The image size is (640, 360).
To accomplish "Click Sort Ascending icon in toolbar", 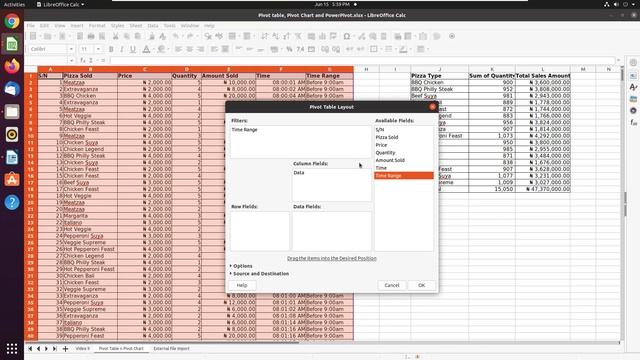I will (x=276, y=36).
